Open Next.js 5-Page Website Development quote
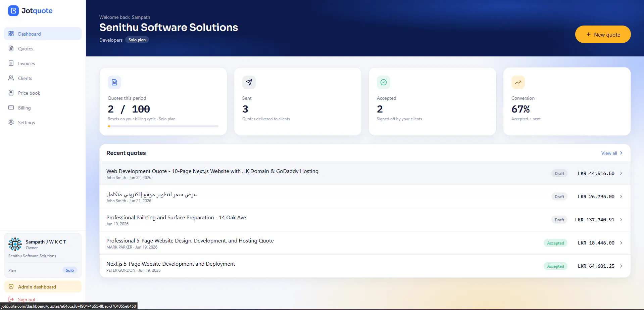The width and height of the screenshot is (644, 310). (x=170, y=264)
